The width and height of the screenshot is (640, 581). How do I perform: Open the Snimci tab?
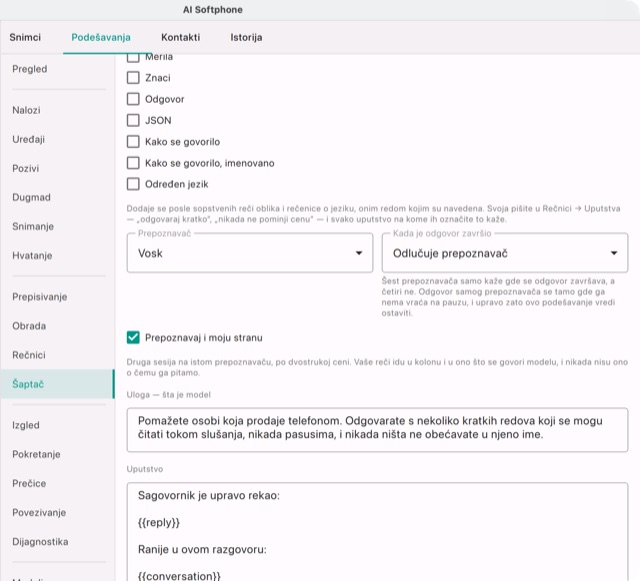coord(25,37)
